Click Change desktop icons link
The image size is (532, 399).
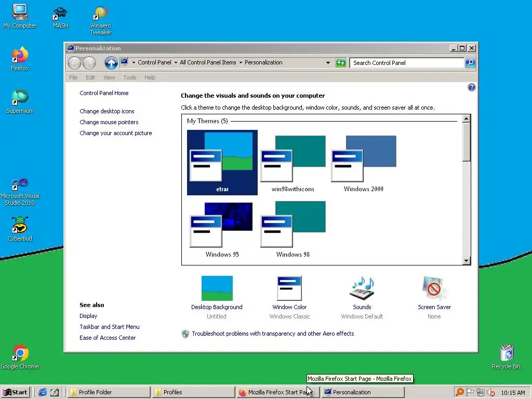(x=107, y=111)
